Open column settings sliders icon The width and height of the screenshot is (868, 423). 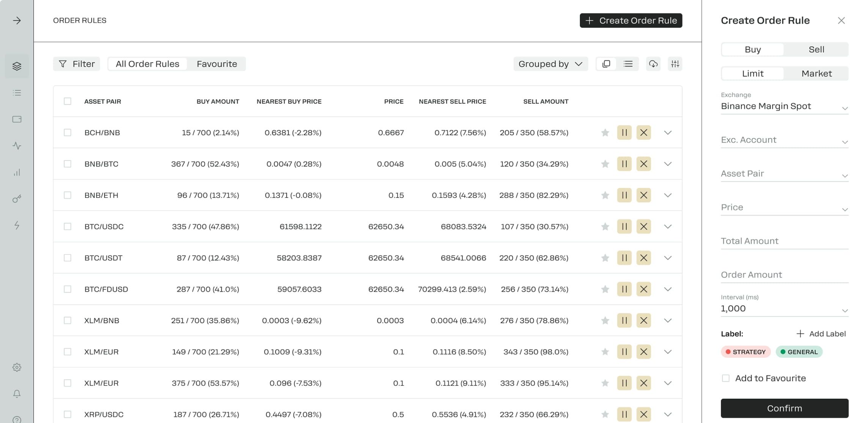tap(675, 64)
